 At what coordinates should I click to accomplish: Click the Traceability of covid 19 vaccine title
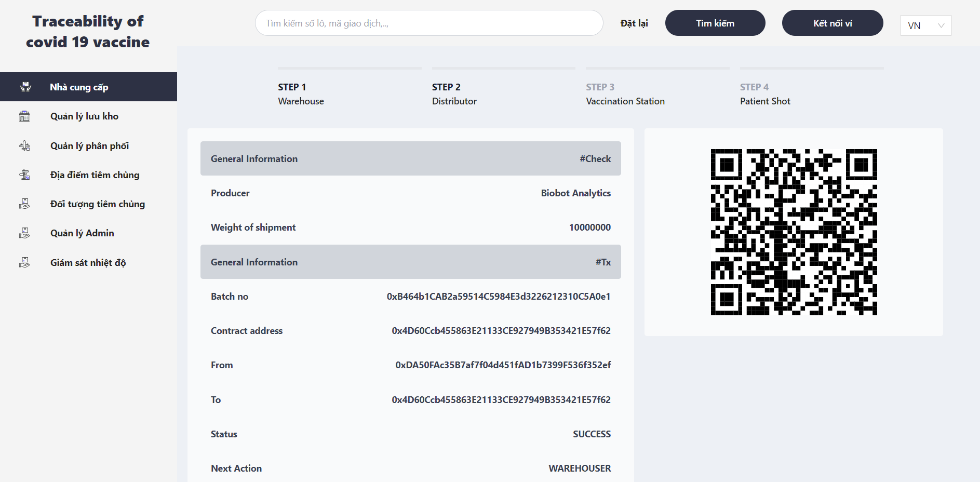88,31
